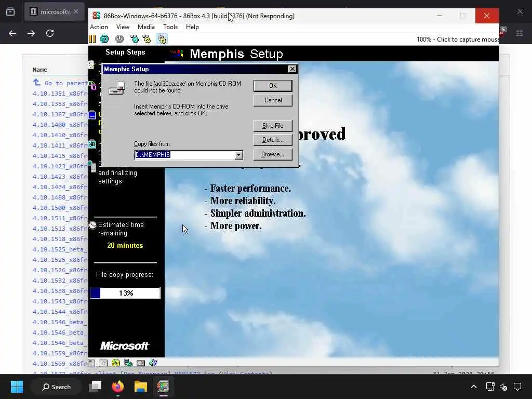
Task: Close the microsoft browser tab
Action: (76, 11)
